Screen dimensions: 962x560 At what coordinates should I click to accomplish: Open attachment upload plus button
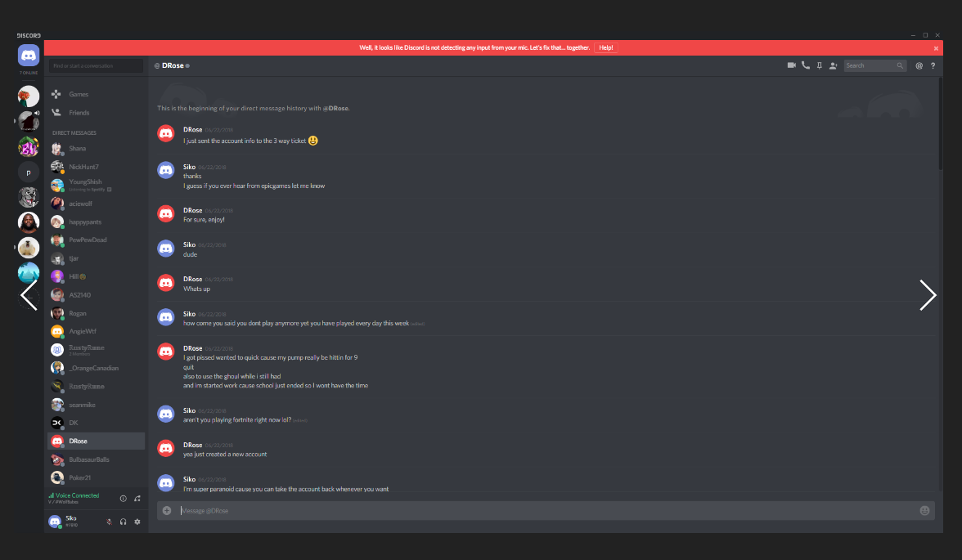(x=167, y=510)
